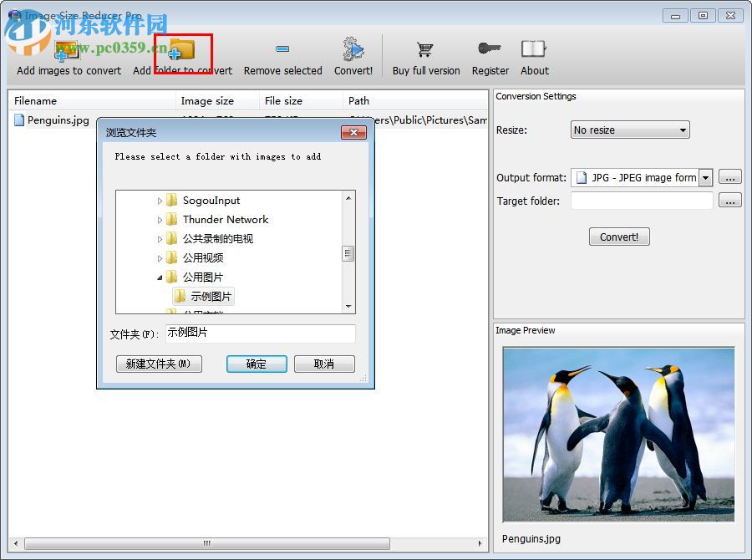Image resolution: width=752 pixels, height=560 pixels.
Task: Click the browse button next to Target folder
Action: tap(730, 200)
